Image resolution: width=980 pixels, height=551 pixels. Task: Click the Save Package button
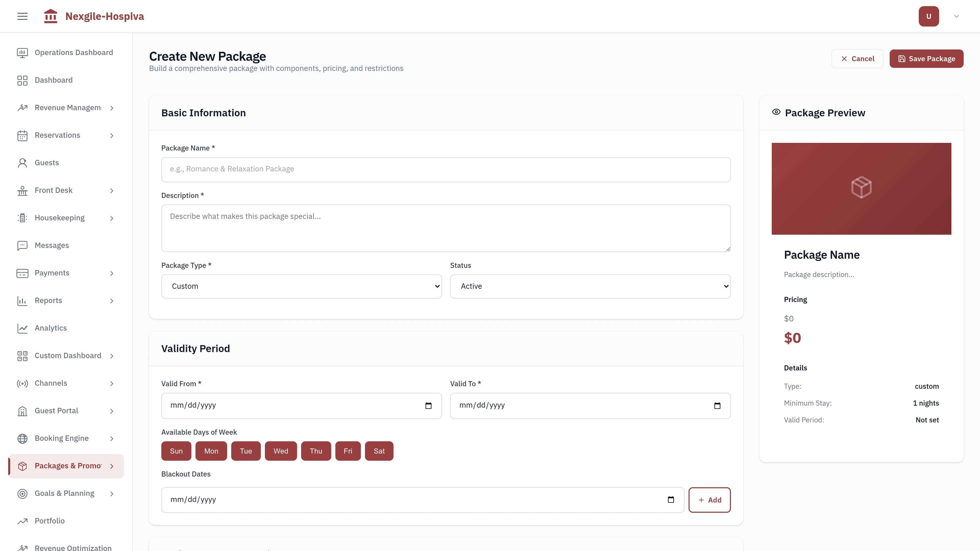[x=926, y=59]
